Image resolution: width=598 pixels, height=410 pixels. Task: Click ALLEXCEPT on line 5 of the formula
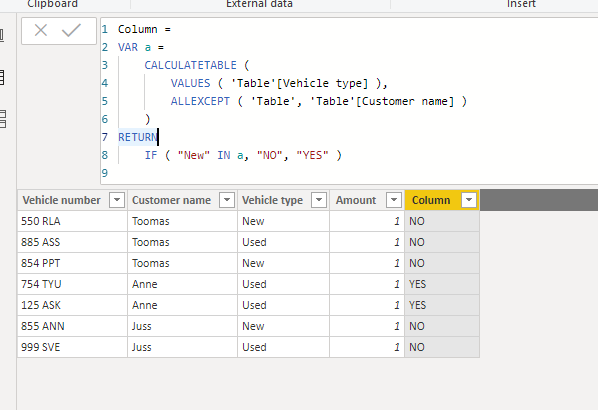pyautogui.click(x=200, y=101)
